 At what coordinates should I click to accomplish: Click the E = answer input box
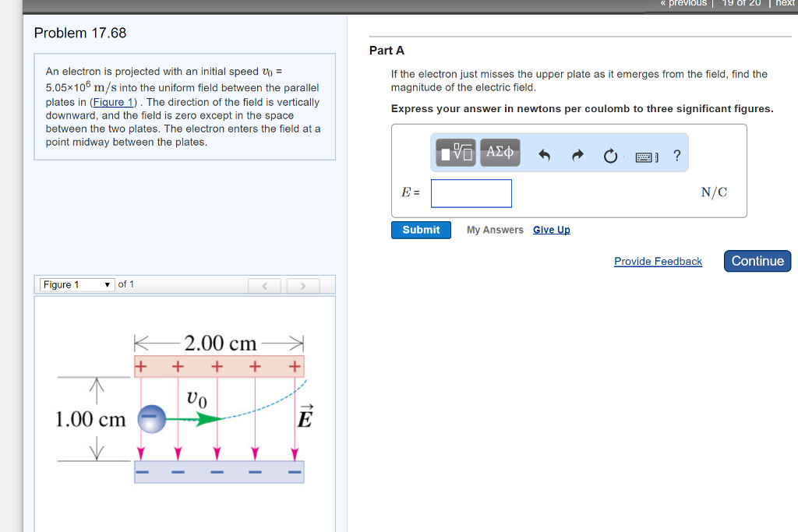(471, 194)
